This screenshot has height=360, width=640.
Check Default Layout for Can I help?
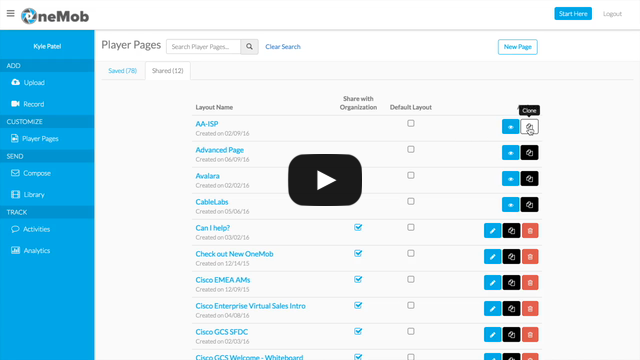tap(411, 227)
